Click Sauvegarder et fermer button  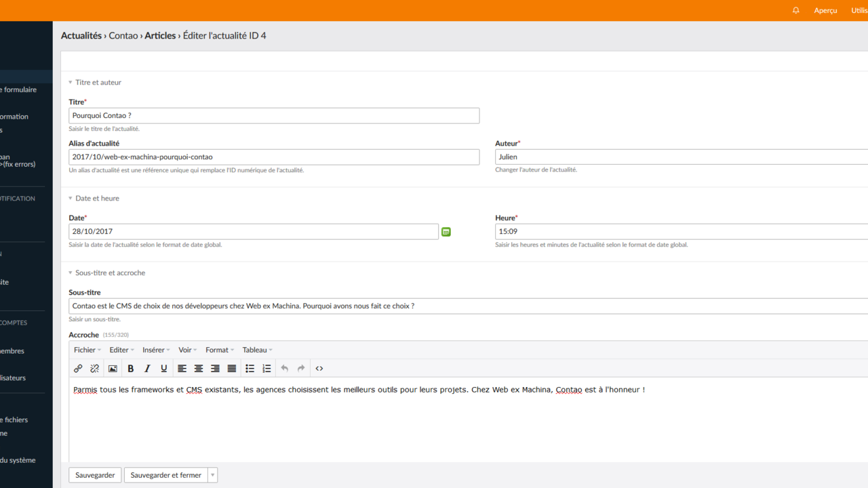pos(166,475)
